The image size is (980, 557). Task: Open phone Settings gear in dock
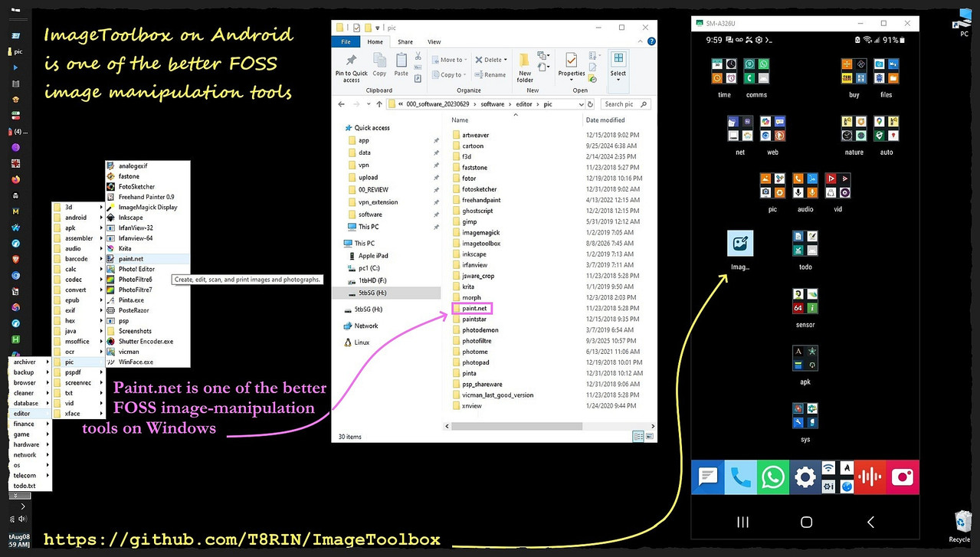click(805, 477)
